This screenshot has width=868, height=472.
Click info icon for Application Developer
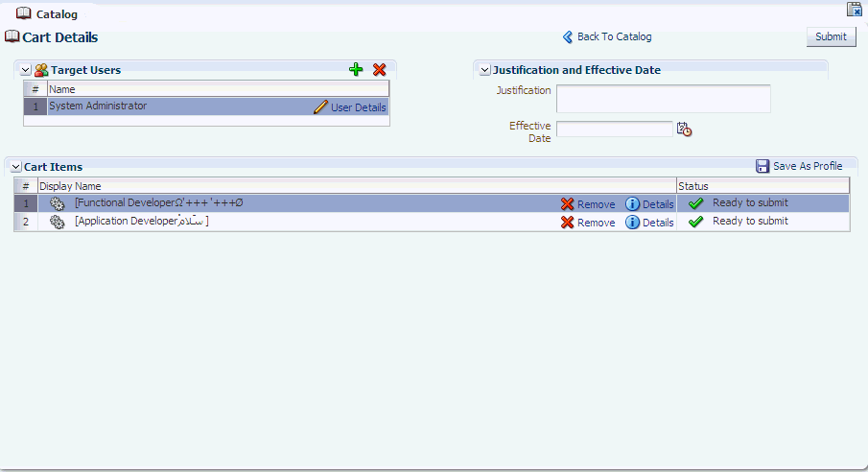pyautogui.click(x=632, y=223)
